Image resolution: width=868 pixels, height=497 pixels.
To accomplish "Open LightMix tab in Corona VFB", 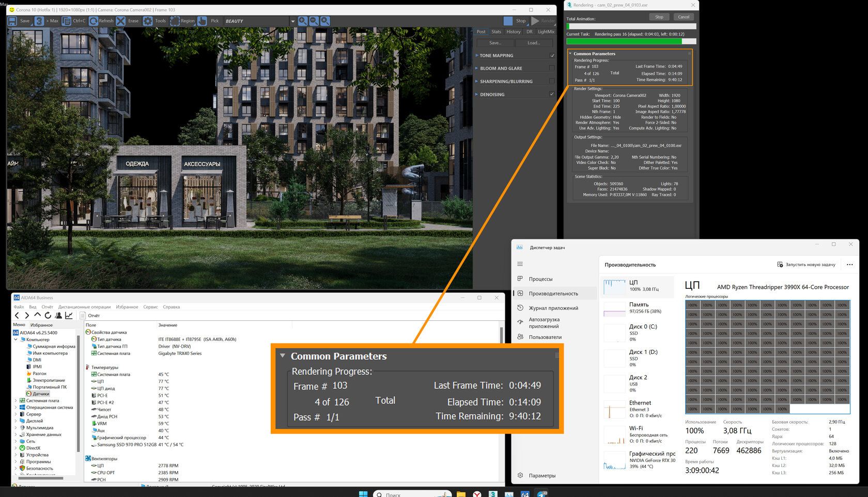I will pos(546,32).
